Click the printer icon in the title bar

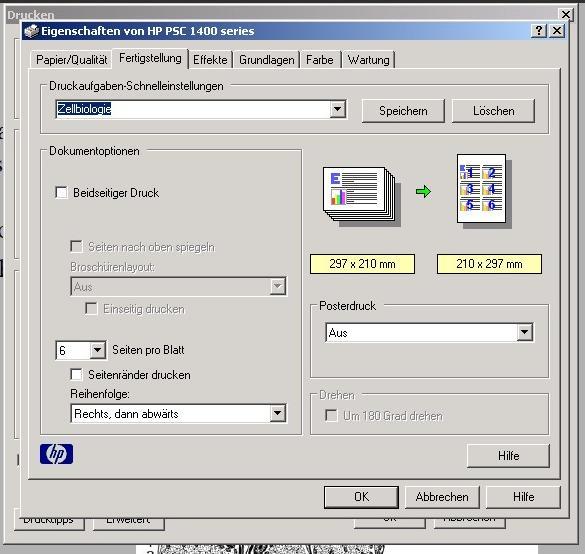31,31
